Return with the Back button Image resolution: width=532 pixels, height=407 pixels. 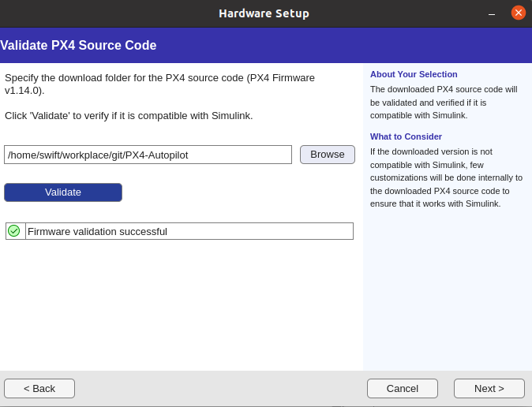click(x=39, y=388)
